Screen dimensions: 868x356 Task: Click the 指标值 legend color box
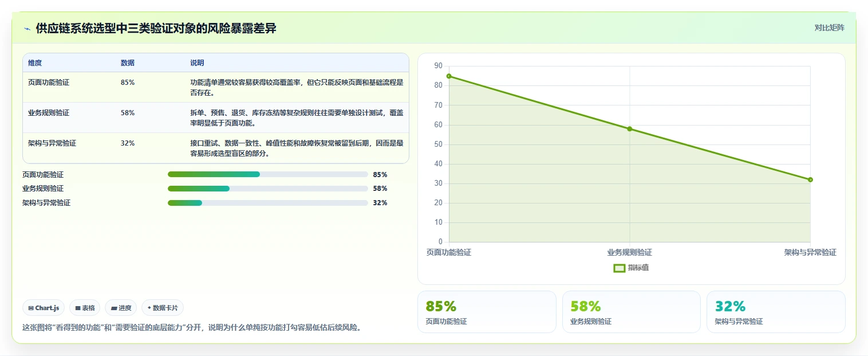619,268
